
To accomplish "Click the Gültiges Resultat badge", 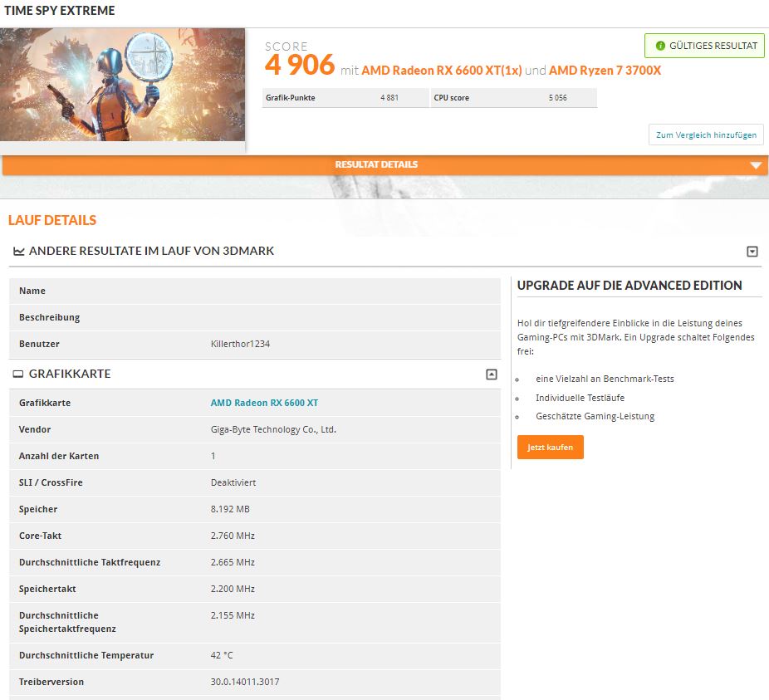I will (704, 46).
